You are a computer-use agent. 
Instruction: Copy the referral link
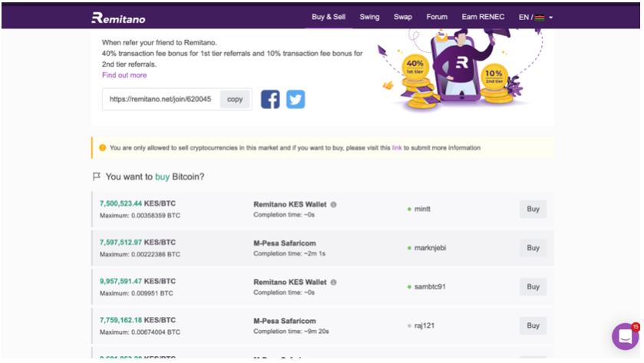tap(235, 99)
